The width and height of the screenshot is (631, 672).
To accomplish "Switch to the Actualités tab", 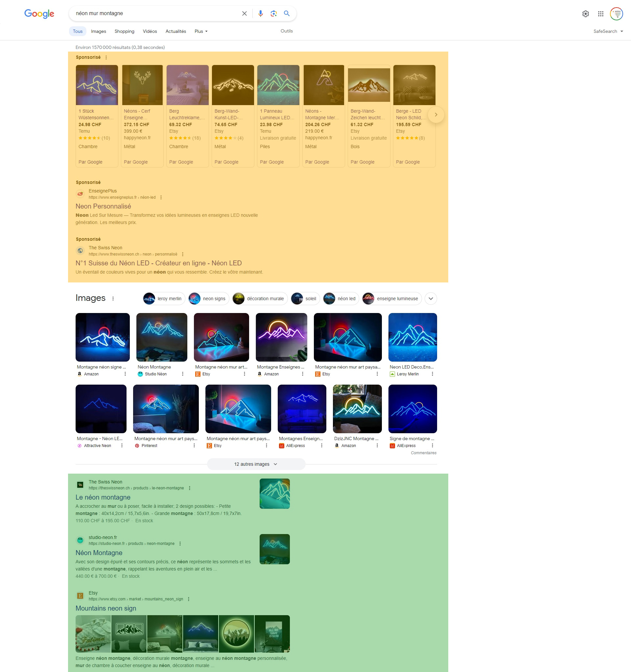I will click(x=176, y=32).
